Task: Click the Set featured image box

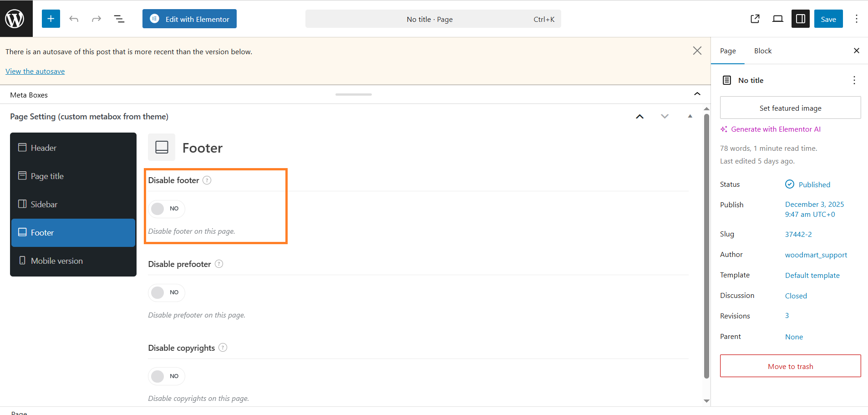Action: pyautogui.click(x=790, y=108)
